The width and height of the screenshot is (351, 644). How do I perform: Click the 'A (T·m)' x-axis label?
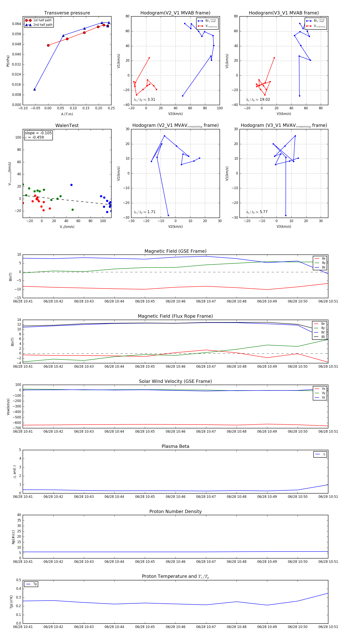point(67,114)
